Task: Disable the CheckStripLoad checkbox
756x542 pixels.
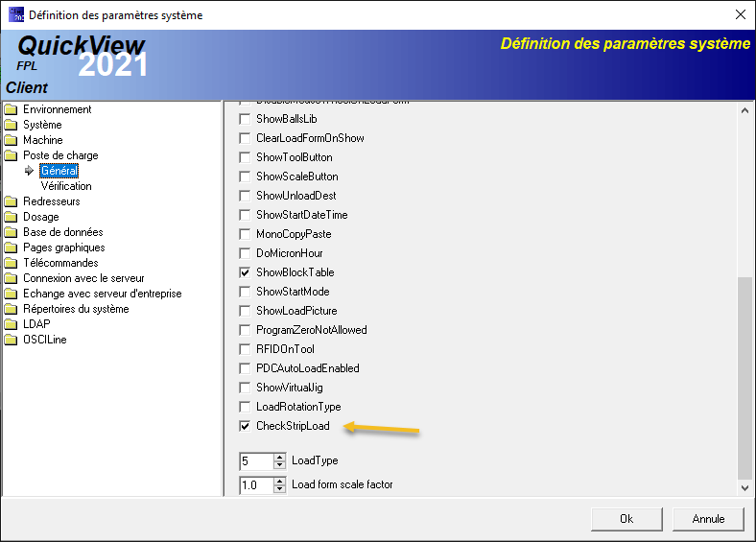Action: pyautogui.click(x=245, y=426)
